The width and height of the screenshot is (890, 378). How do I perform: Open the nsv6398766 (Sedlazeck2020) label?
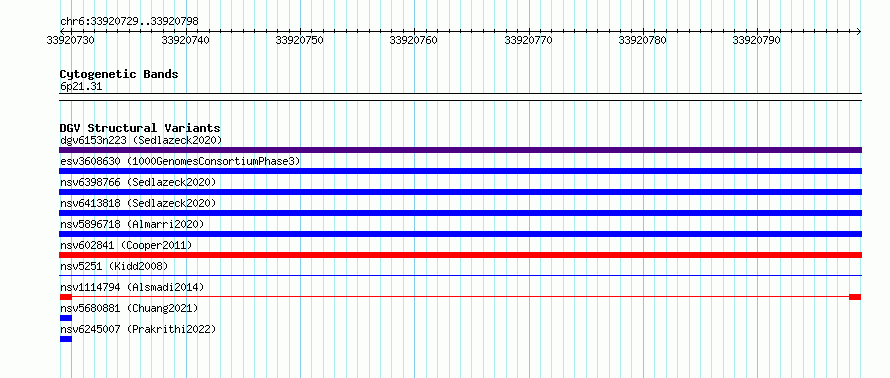click(x=138, y=182)
